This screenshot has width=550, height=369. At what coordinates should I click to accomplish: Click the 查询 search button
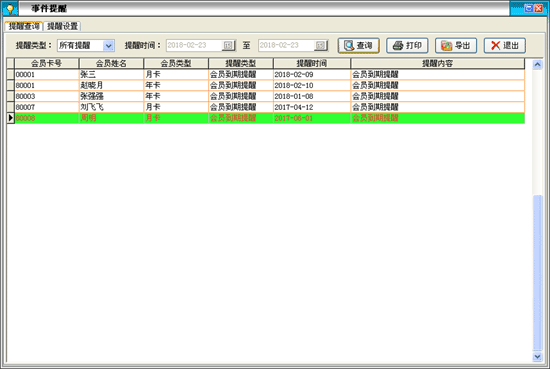click(x=358, y=46)
